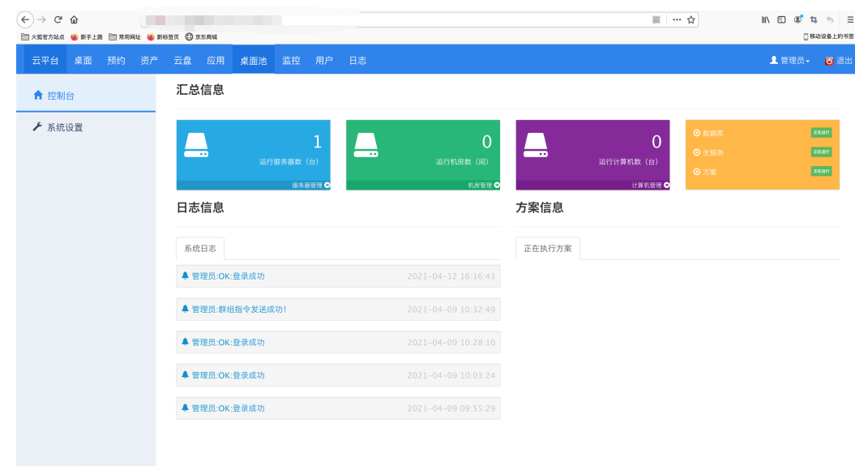Viewport: 868px width, 466px height.
Task: Open 机房管理 link on green card
Action: pyautogui.click(x=480, y=185)
